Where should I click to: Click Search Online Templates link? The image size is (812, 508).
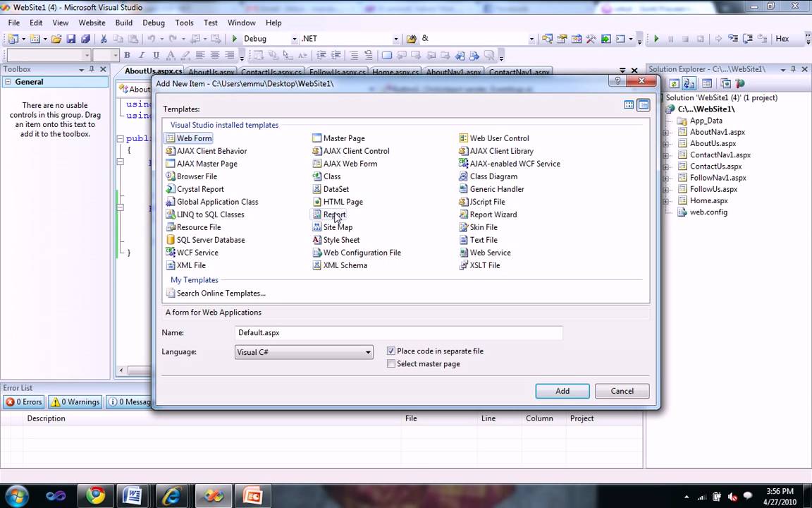click(x=221, y=294)
